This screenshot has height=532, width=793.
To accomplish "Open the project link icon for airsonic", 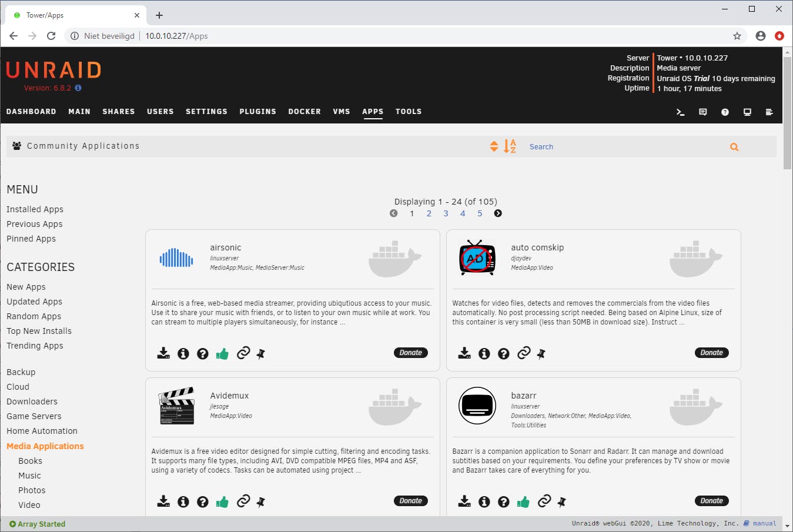I will [x=243, y=353].
